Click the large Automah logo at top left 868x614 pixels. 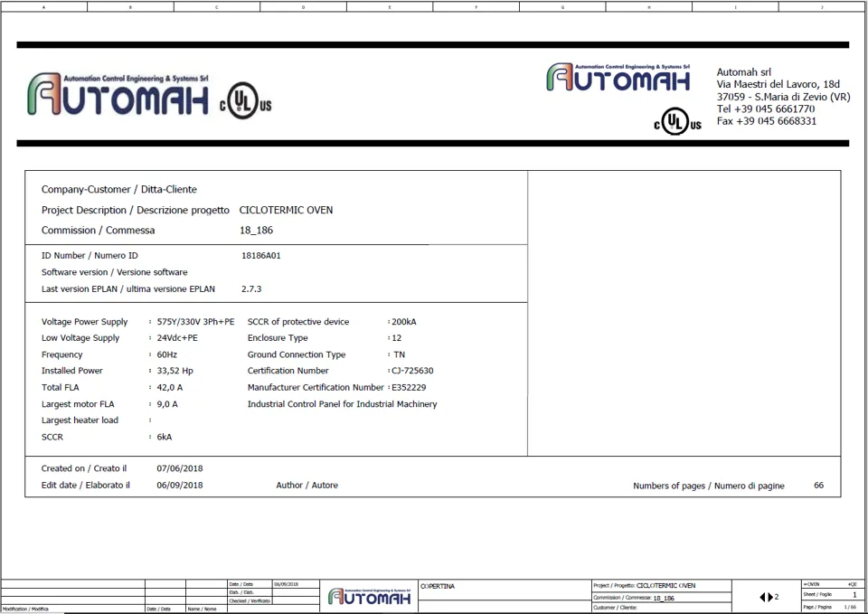click(118, 94)
